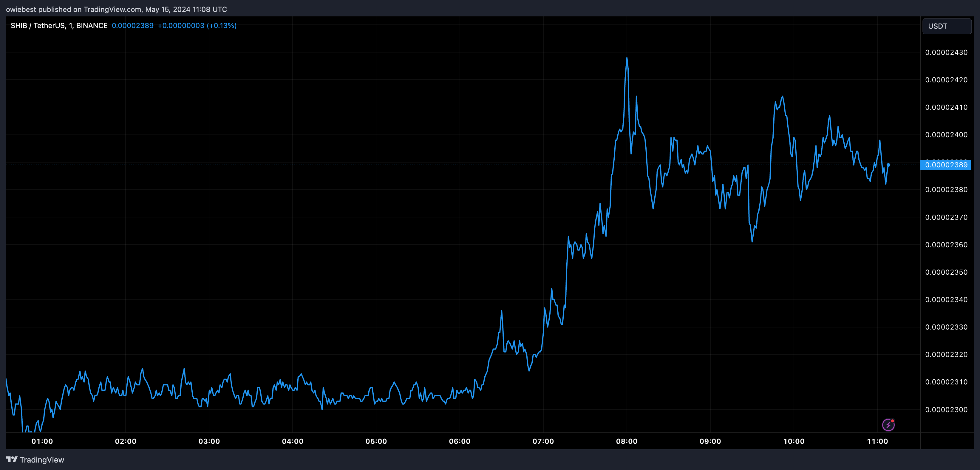Click the 04:00 time axis label
This screenshot has height=470, width=980.
293,441
